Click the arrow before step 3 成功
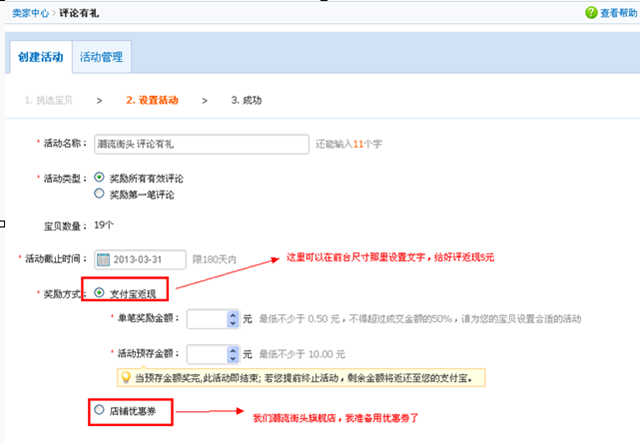 click(x=204, y=100)
